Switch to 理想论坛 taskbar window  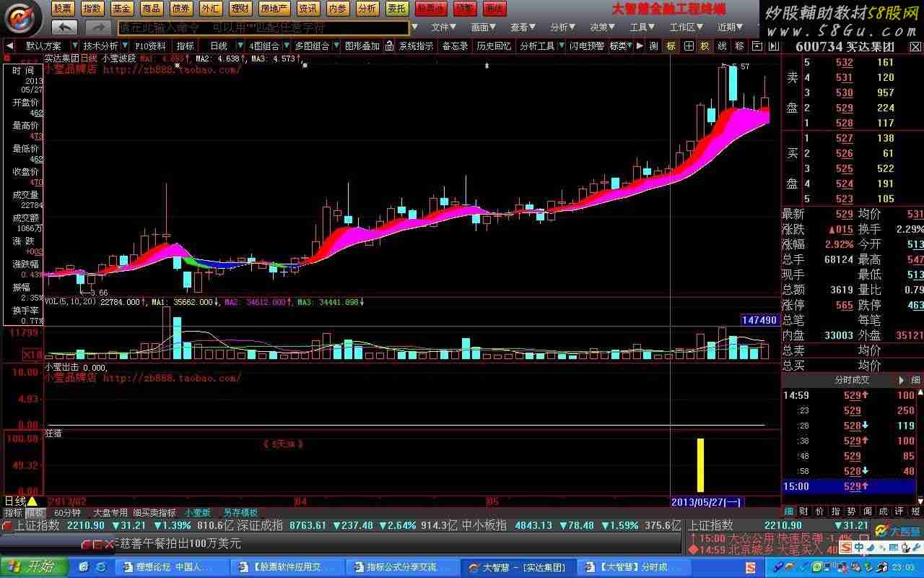(x=172, y=566)
